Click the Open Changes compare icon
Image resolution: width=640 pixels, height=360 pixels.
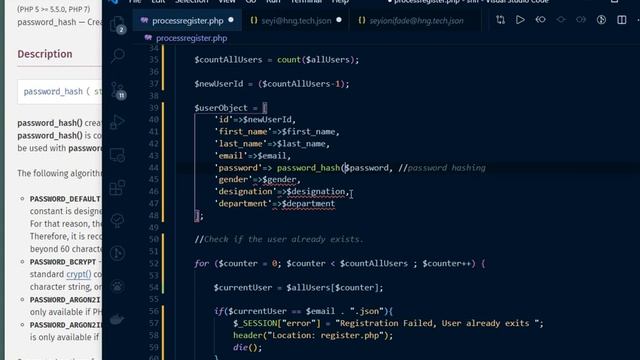(x=500, y=20)
